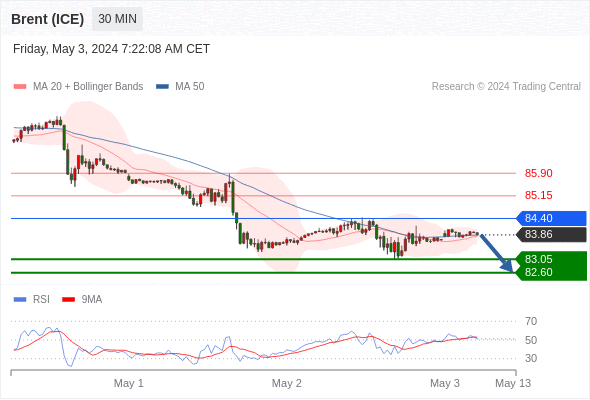Click the blue downward forecast arrow
The width and height of the screenshot is (590, 400).
pyautogui.click(x=496, y=253)
